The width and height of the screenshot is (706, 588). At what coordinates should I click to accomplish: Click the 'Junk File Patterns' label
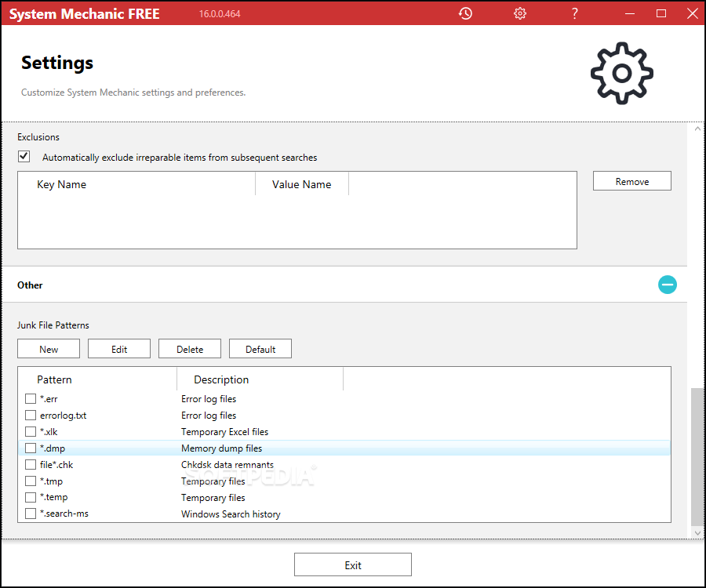pos(53,325)
